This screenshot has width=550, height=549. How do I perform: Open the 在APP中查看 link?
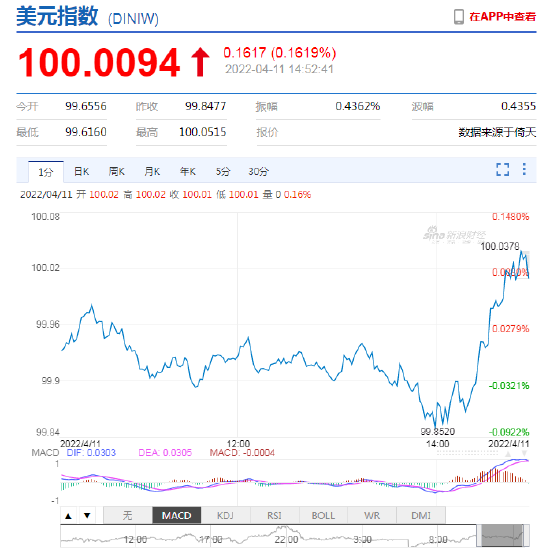[x=502, y=17]
